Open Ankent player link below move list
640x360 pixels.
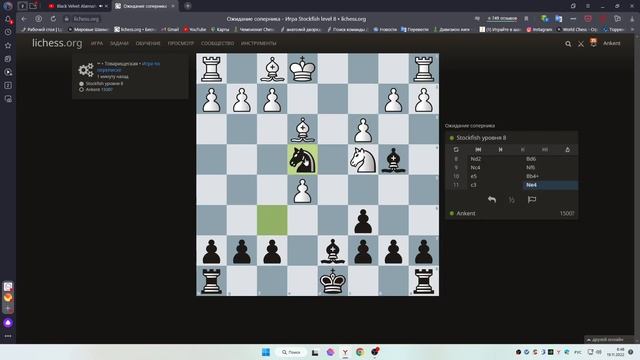466,213
